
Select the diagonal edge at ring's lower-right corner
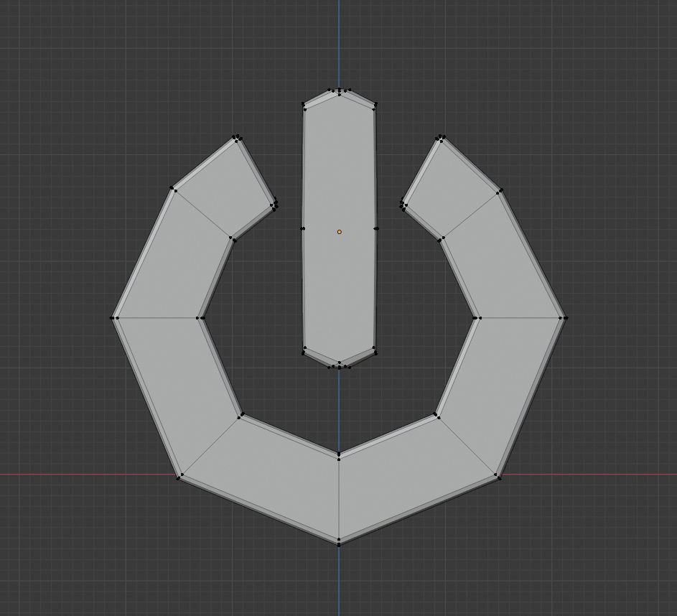click(468, 447)
